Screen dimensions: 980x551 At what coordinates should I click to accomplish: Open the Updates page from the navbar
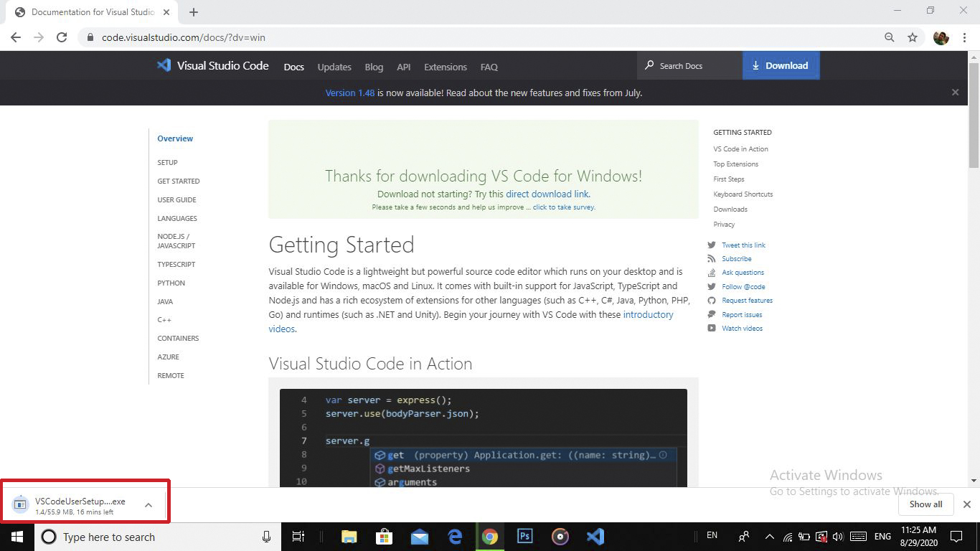click(334, 67)
